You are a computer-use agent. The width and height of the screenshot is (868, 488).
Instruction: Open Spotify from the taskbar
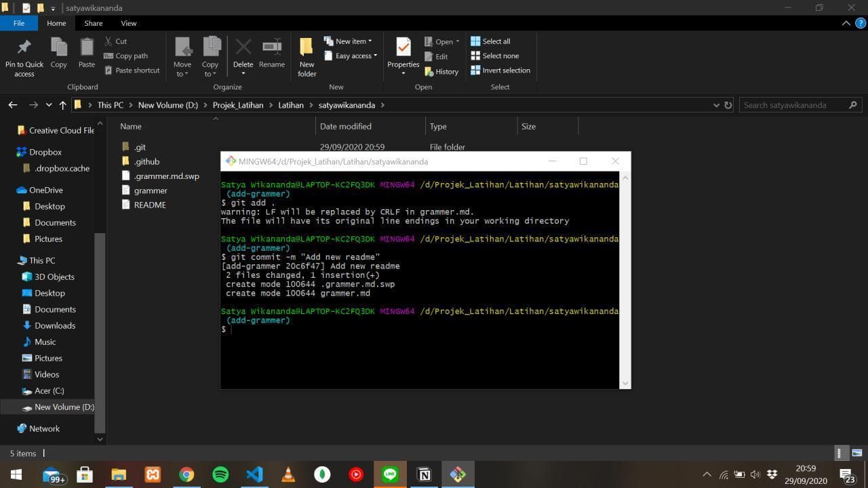tap(220, 474)
